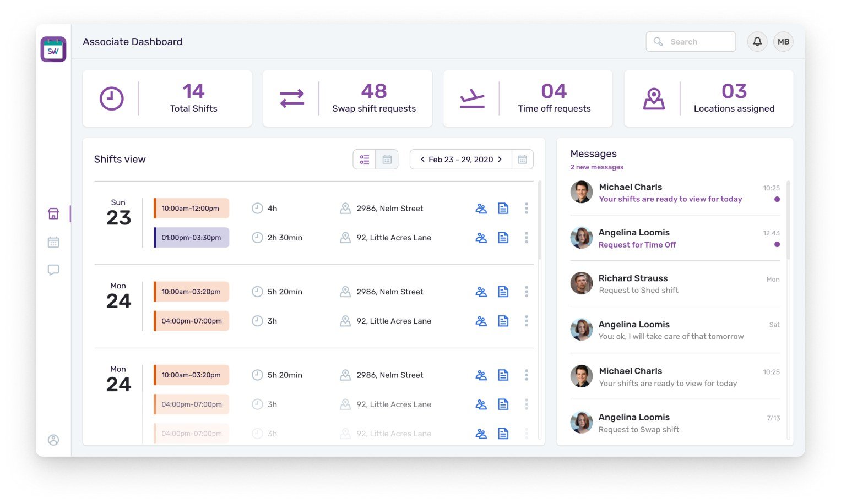
Task: Click the Messages panel scrollbar
Action: [x=788, y=220]
